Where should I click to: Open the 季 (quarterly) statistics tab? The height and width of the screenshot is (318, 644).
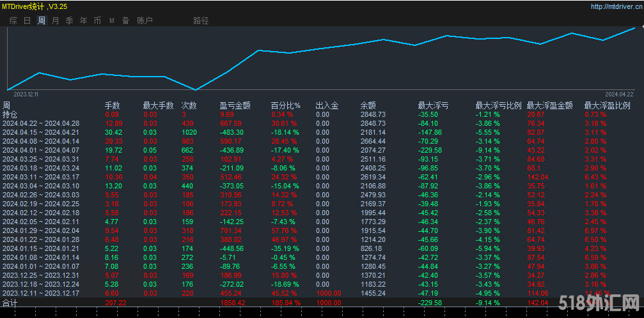coord(70,20)
